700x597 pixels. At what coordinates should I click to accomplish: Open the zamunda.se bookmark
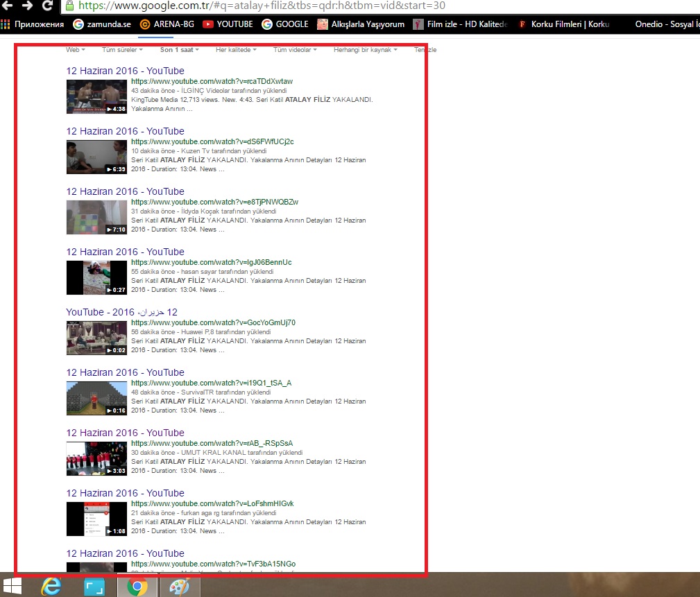(102, 24)
